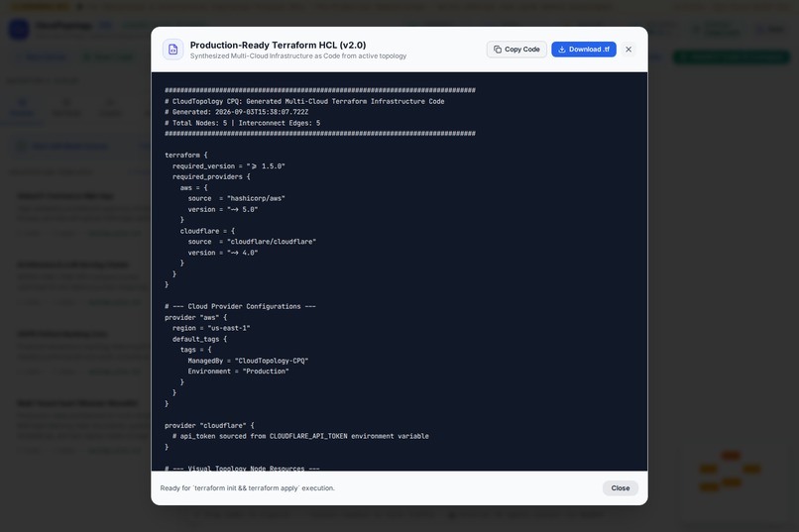The height and width of the screenshot is (532, 799).
Task: Download the .tf file
Action: coord(584,50)
